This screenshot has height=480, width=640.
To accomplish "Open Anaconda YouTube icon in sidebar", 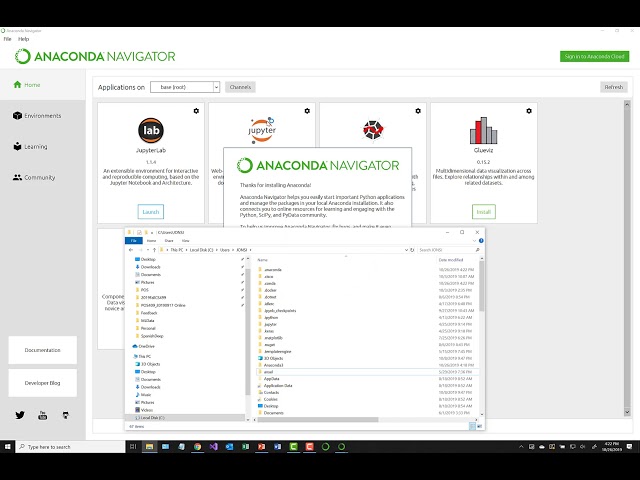I will point(42,415).
